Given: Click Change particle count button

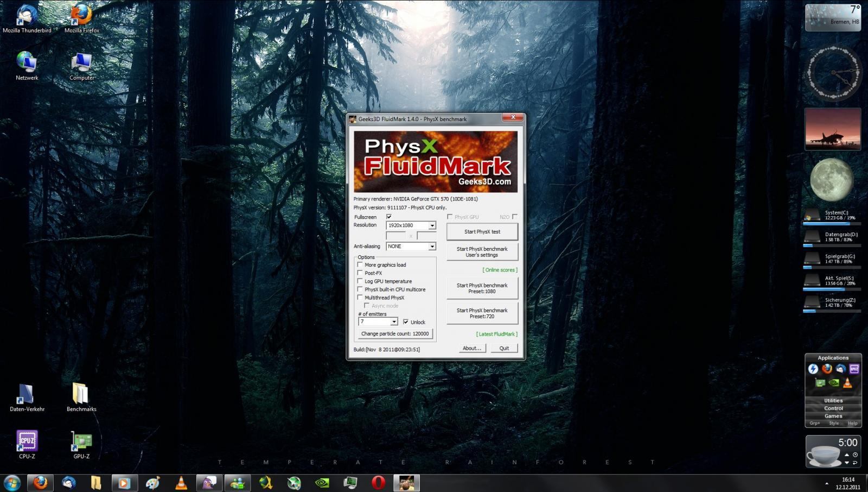Looking at the screenshot, I should click(x=395, y=334).
